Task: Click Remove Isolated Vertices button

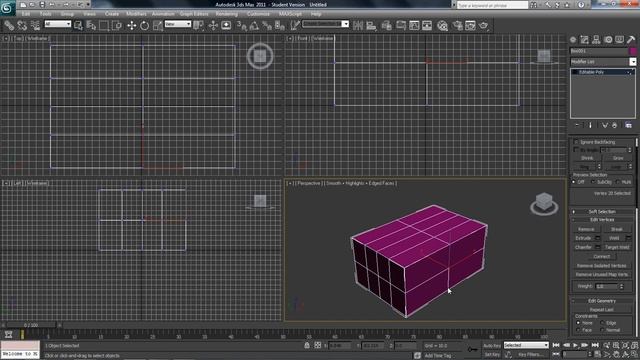Action: [602, 265]
